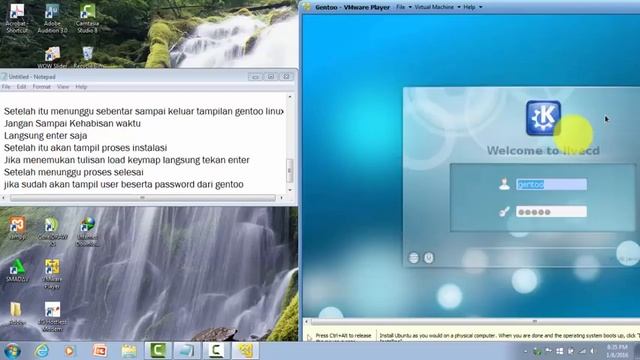
Task: Click Notepad's vertical scrollbar thumb
Action: pos(290,171)
